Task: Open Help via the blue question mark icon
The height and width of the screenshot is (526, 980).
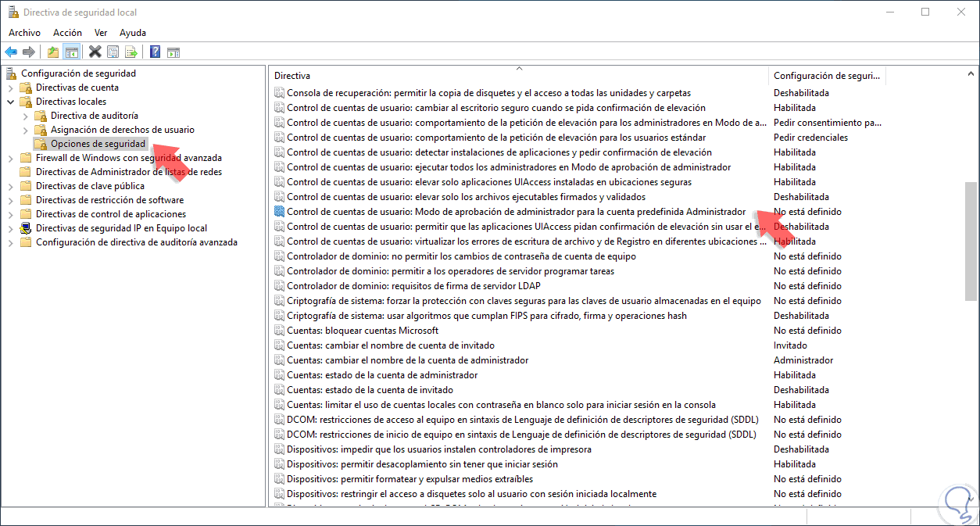Action: 156,52
